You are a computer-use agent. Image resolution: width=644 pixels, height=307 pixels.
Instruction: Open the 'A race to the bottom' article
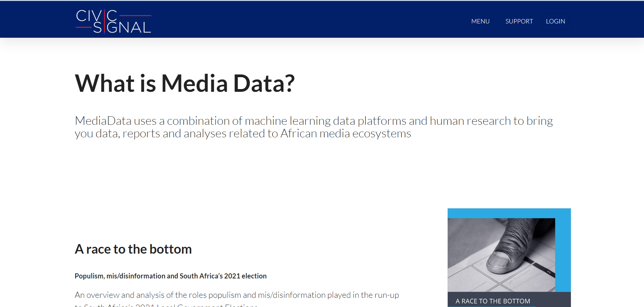tap(133, 249)
